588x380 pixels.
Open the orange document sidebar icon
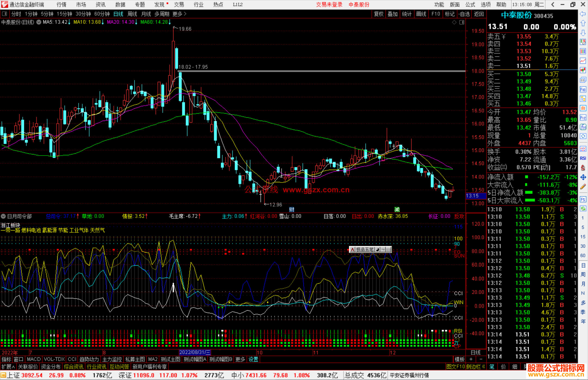583,108
